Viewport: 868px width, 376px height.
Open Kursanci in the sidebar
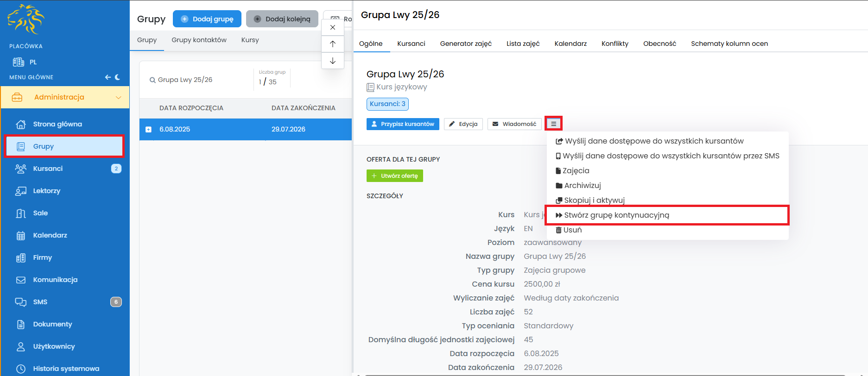48,169
